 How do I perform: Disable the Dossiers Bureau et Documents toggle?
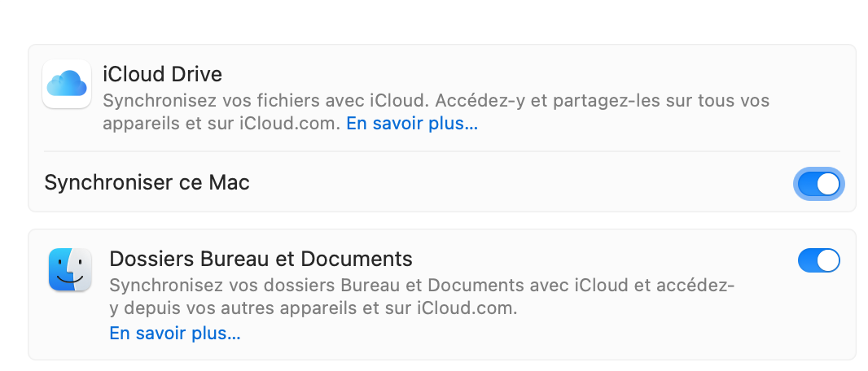click(x=818, y=260)
